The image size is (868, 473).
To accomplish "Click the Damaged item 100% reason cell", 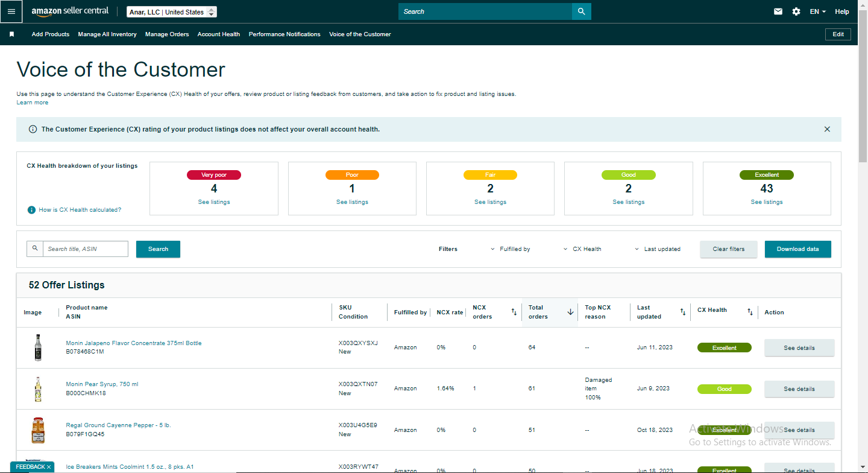I will point(599,389).
